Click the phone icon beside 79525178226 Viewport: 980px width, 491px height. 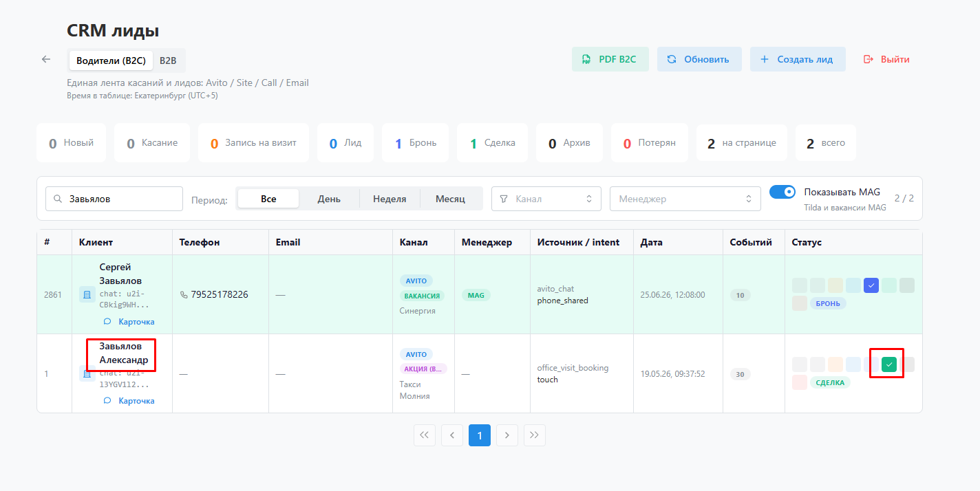point(184,294)
